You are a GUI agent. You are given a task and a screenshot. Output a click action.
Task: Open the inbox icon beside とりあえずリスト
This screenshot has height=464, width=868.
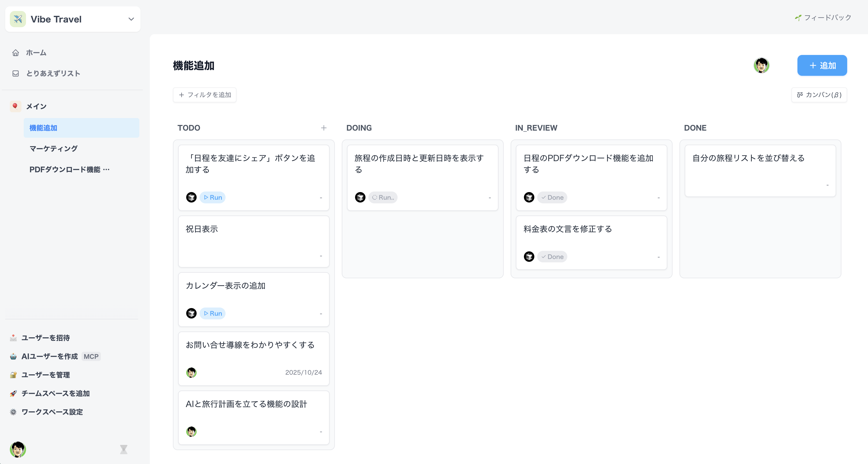click(16, 73)
